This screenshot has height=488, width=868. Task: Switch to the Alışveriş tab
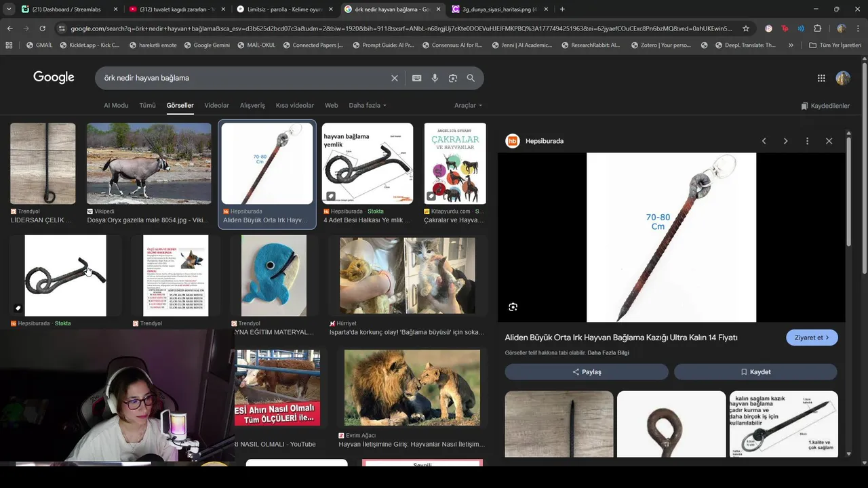pyautogui.click(x=252, y=106)
